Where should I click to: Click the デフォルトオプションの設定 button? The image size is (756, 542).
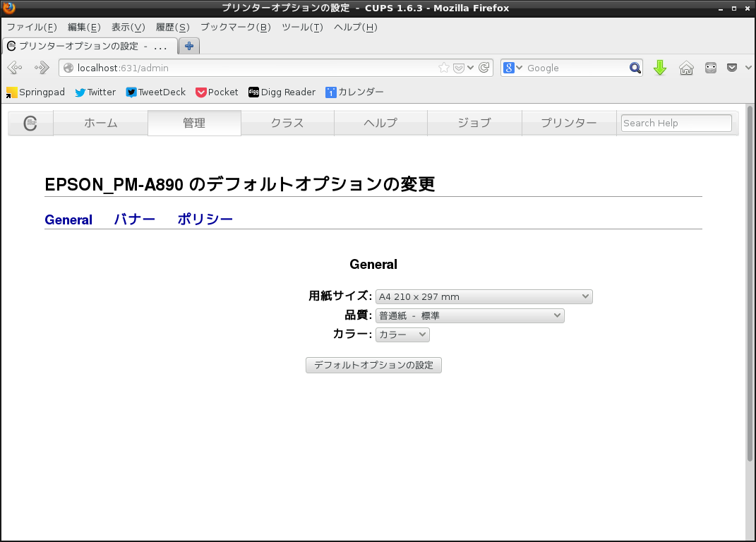tap(373, 365)
